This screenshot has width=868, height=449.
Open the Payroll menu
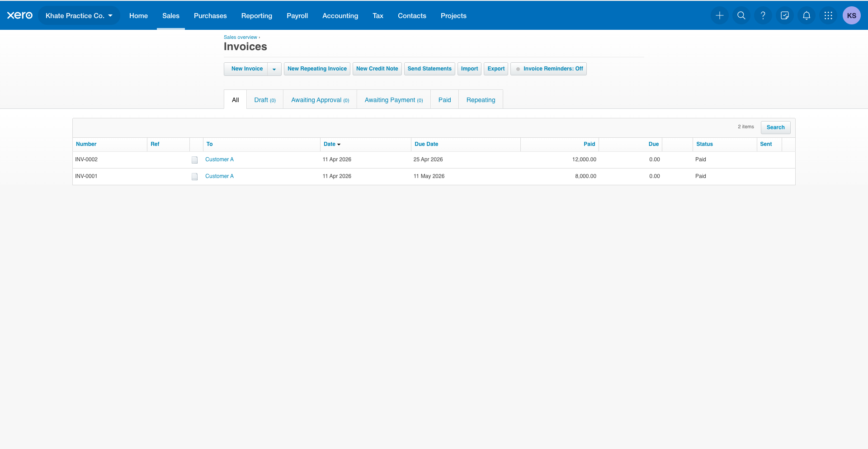pyautogui.click(x=297, y=15)
